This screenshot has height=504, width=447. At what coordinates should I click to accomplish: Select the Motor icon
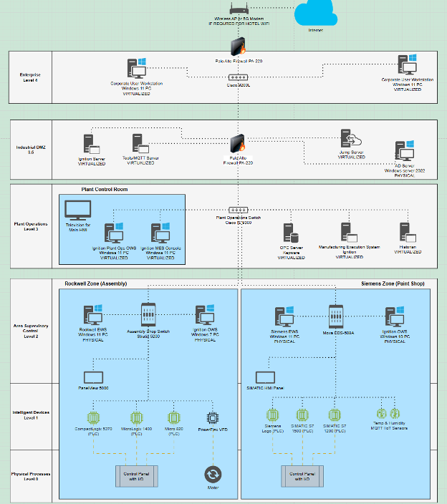click(x=212, y=475)
